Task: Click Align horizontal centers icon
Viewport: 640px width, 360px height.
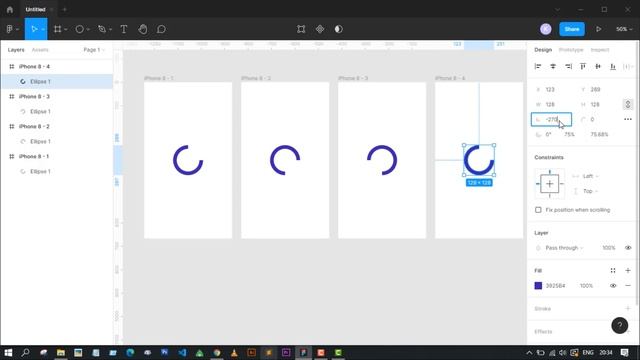Action: (553, 66)
